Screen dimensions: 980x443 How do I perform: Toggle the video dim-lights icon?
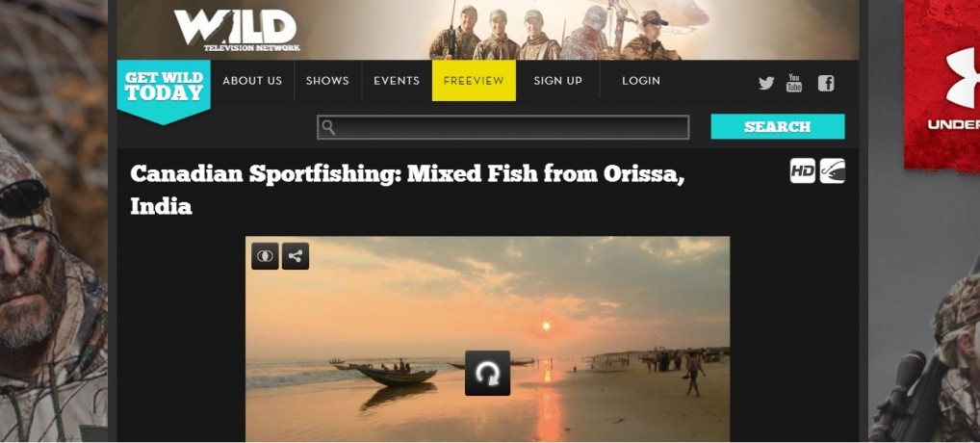click(x=265, y=256)
